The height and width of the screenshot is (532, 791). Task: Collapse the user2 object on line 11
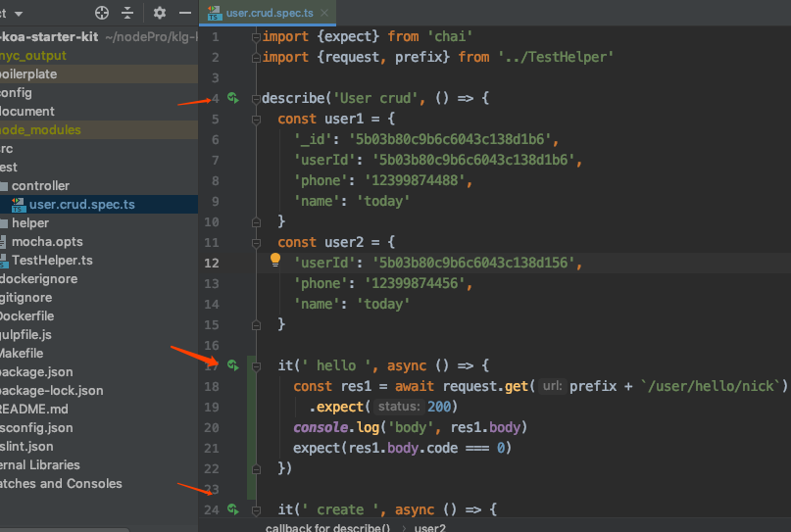pyautogui.click(x=255, y=242)
